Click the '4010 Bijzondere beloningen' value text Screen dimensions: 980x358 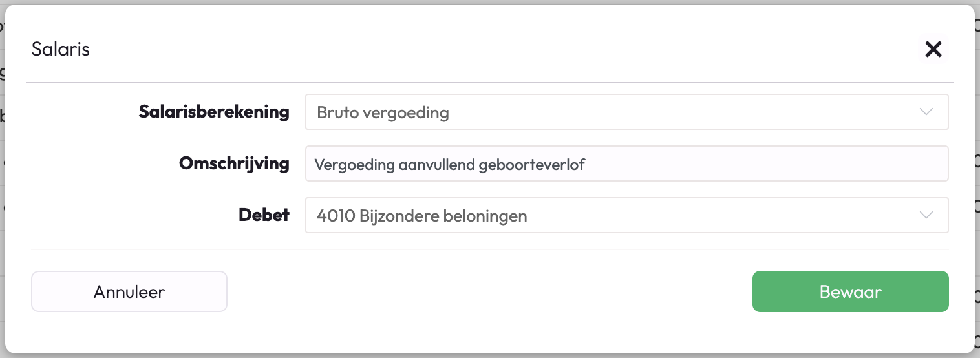421,216
